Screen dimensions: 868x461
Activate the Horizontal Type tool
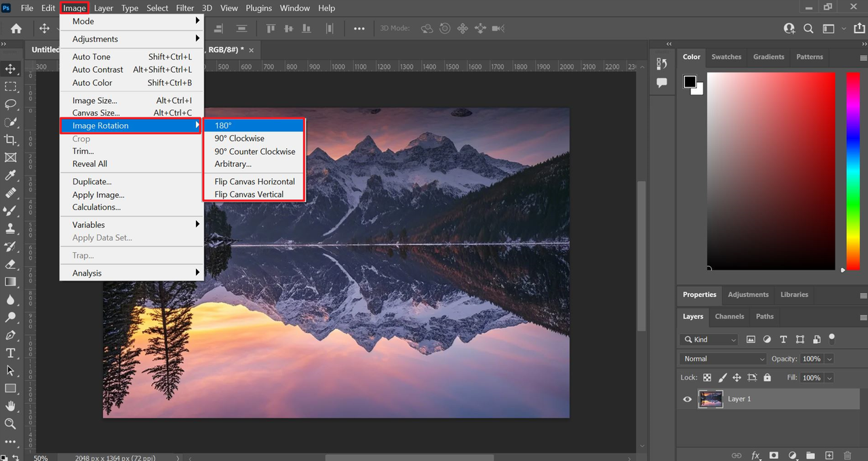tap(11, 353)
